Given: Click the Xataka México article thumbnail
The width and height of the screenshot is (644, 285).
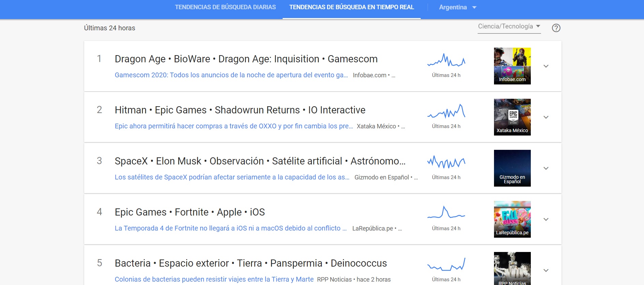Looking at the screenshot, I should pyautogui.click(x=512, y=117).
